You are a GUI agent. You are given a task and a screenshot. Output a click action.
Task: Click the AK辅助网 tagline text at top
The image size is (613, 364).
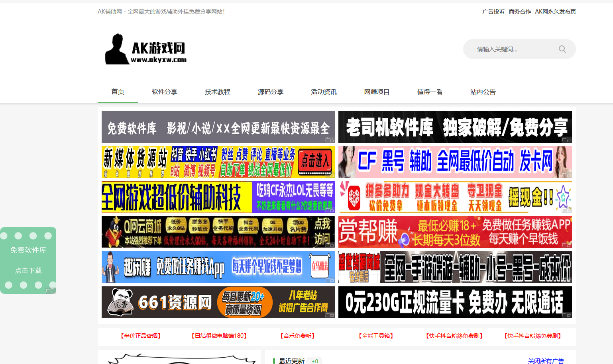161,12
